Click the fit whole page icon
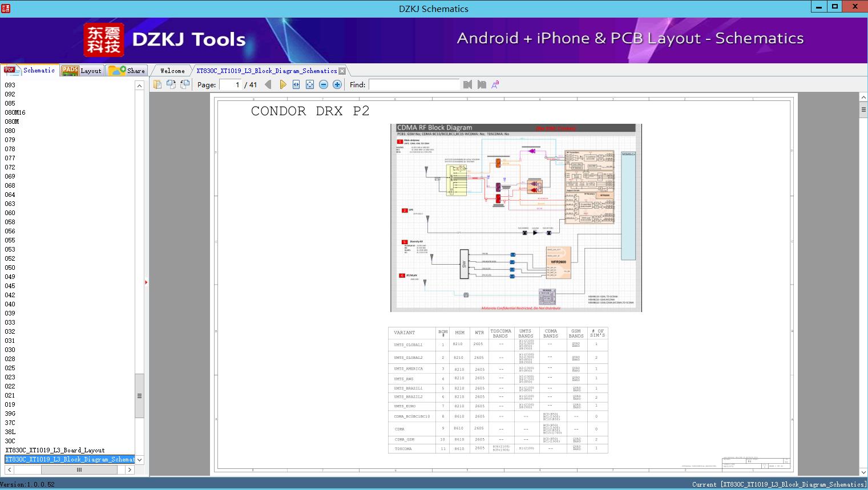The height and width of the screenshot is (490, 868). click(x=310, y=84)
